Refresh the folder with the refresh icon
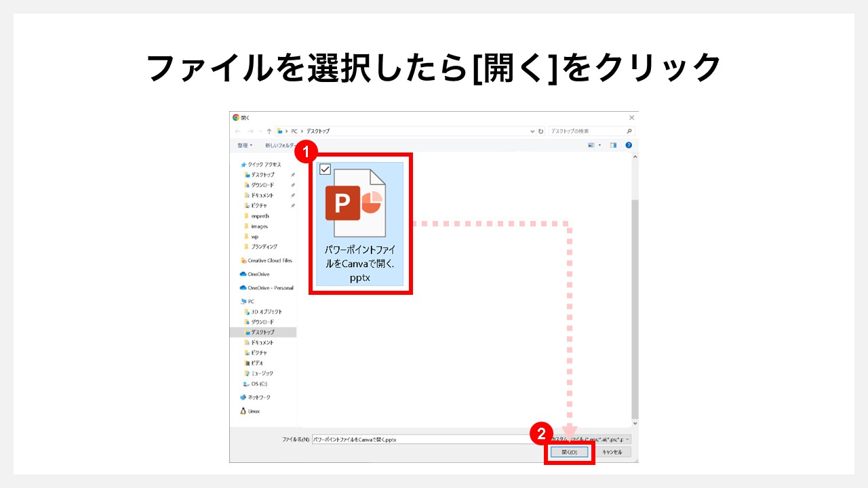Screen dimensions: 868x488 (540, 131)
